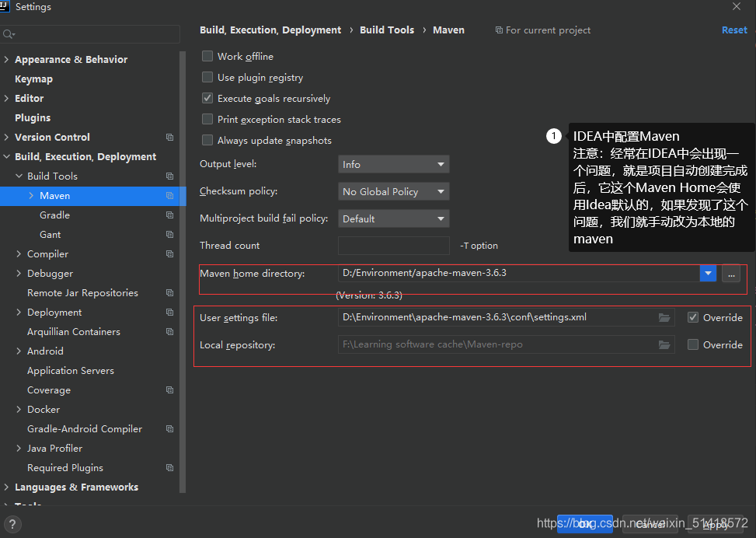Click the settings tree vertical scrollbar
The height and width of the screenshot is (538, 756).
click(x=183, y=271)
